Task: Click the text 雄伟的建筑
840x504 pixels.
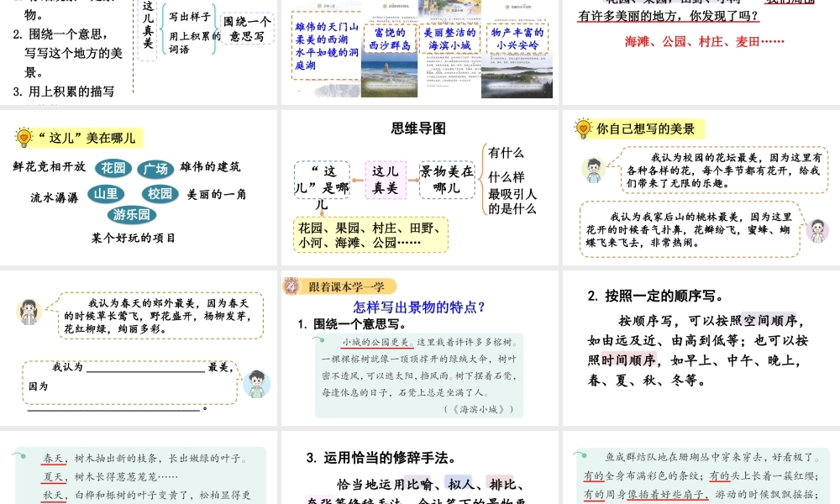Action: pyautogui.click(x=210, y=166)
